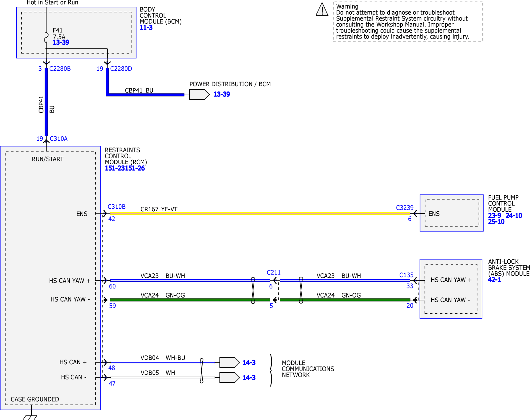This screenshot has height=420, width=530.
Task: Open the 23-9 Fuel Pump Control Module link
Action: pos(494,216)
